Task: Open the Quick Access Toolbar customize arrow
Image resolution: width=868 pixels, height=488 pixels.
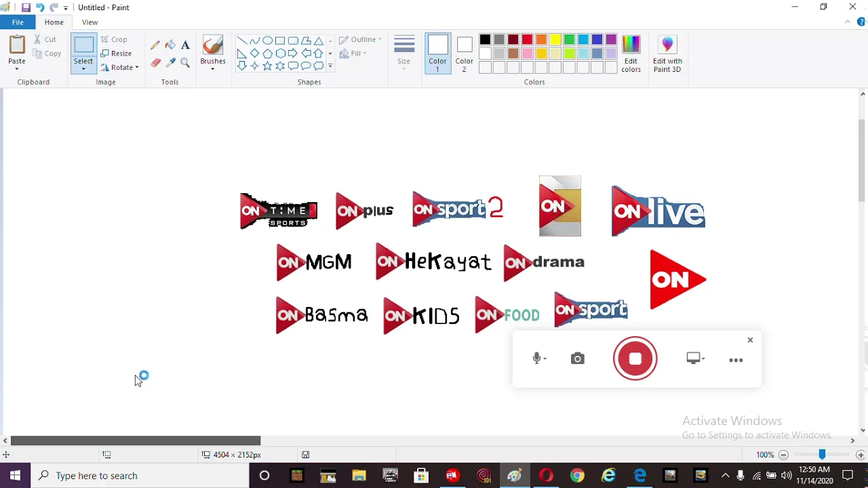Action: (66, 8)
